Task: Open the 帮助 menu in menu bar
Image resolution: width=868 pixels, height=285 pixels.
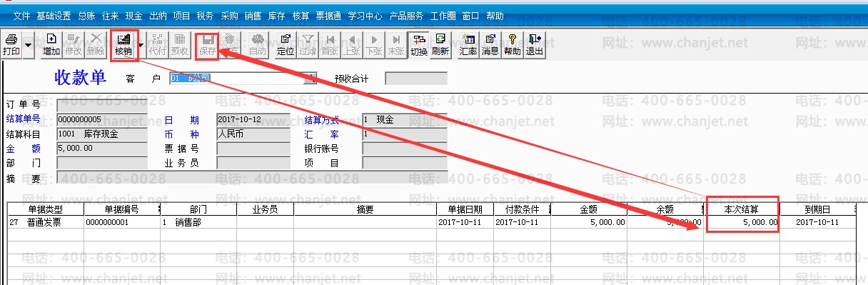Action: (x=494, y=16)
